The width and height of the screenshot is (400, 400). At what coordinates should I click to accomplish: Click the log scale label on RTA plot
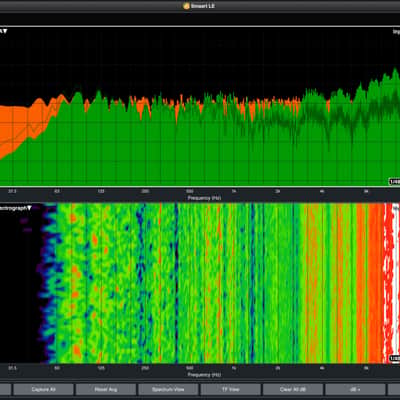pyautogui.click(x=396, y=32)
